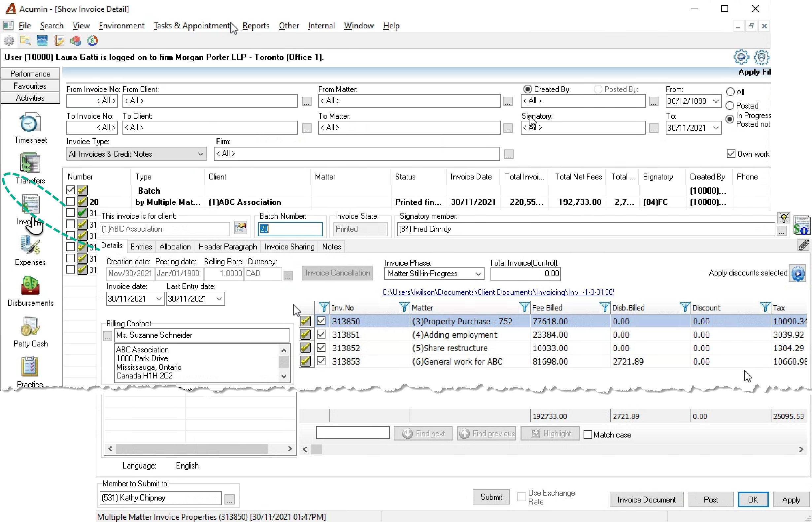This screenshot has height=522, width=812.
Task: Toggle the Own work checkbox
Action: pos(730,154)
